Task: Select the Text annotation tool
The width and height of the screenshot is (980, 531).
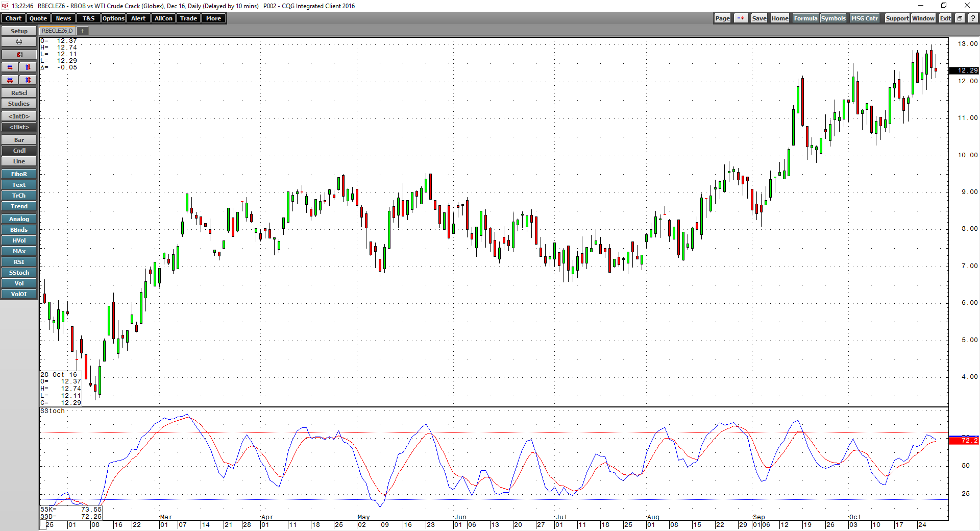Action: click(x=19, y=185)
